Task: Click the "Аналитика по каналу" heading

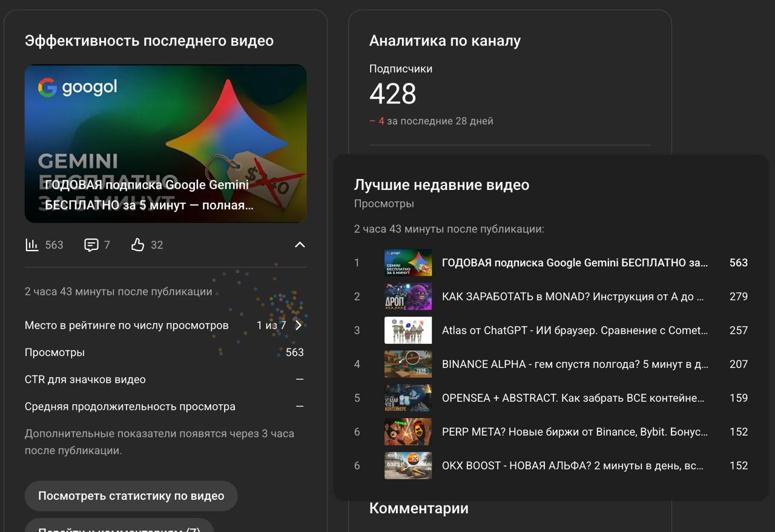Action: 445,41
